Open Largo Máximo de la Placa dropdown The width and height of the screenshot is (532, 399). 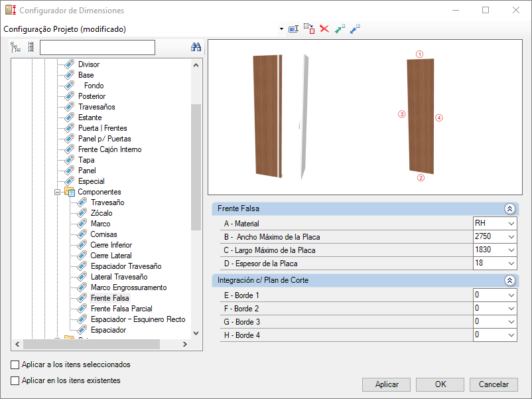pyautogui.click(x=511, y=250)
